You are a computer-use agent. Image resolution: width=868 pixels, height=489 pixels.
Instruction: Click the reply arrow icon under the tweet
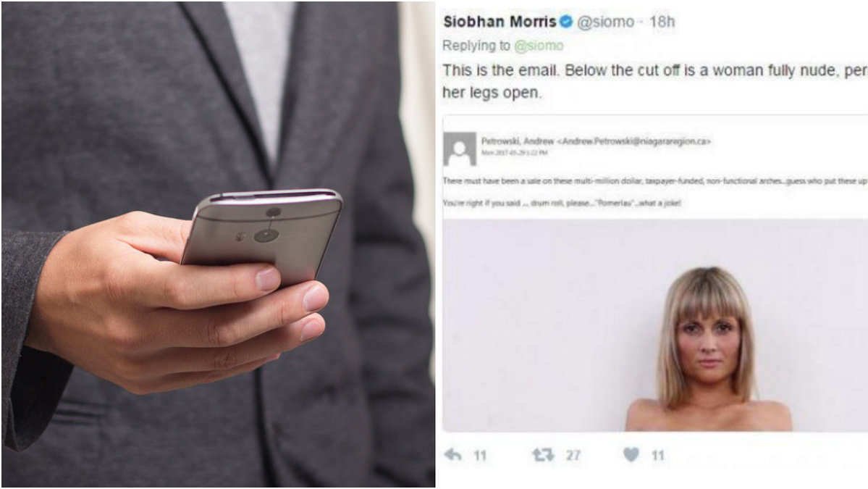pyautogui.click(x=452, y=455)
